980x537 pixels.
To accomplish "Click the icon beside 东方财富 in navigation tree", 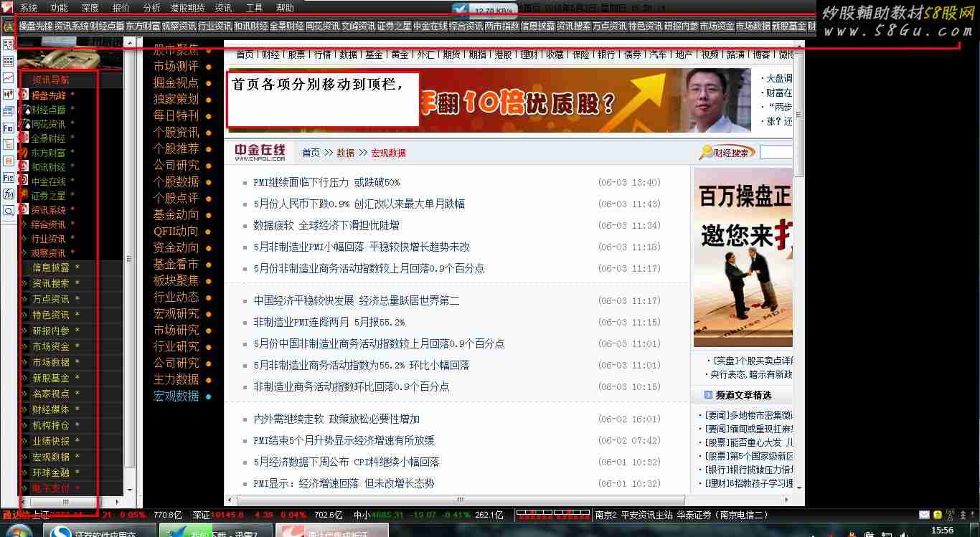I will point(24,152).
